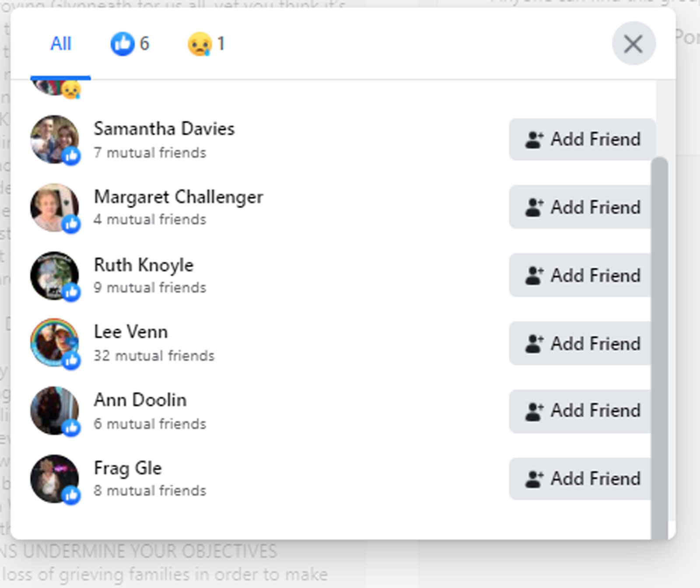Viewport: 700px width, 588px height.
Task: Add Lee Venn as a friend
Action: pos(580,343)
